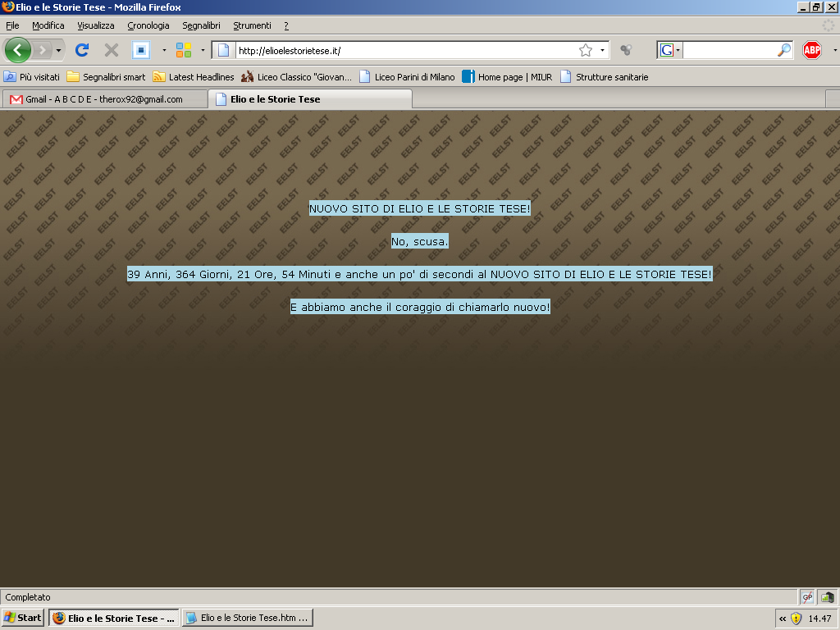Click the 'Completato' status bar text
840x630 pixels.
28,597
